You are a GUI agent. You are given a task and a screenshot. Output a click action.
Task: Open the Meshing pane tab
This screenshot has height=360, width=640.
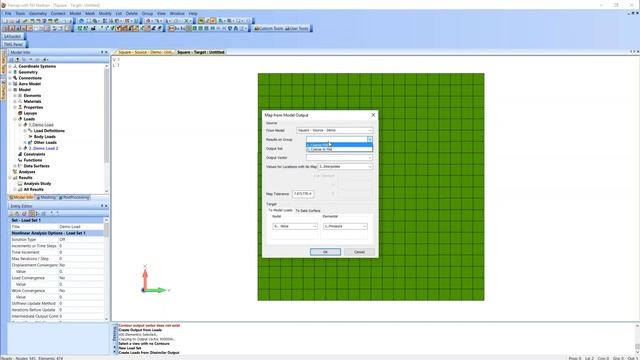point(46,198)
